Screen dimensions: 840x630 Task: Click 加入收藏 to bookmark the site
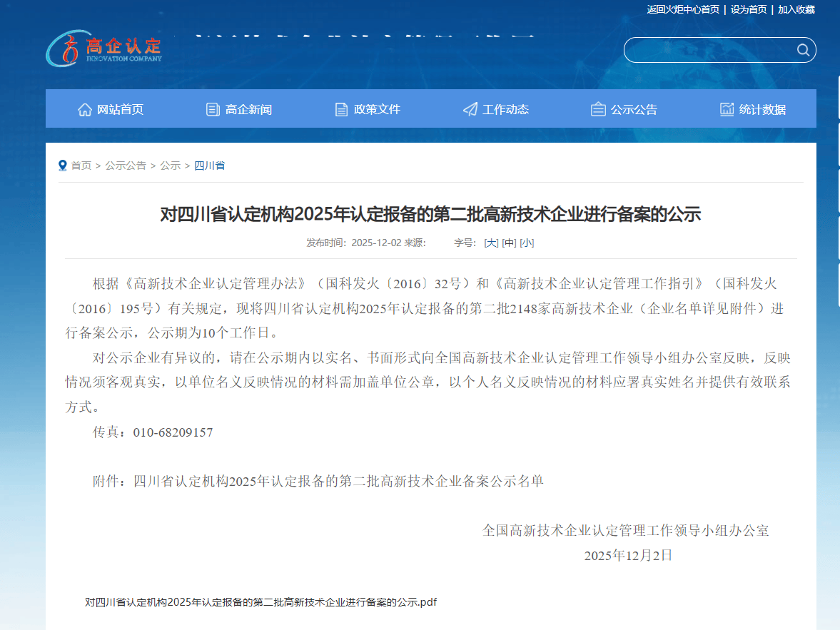tap(797, 9)
